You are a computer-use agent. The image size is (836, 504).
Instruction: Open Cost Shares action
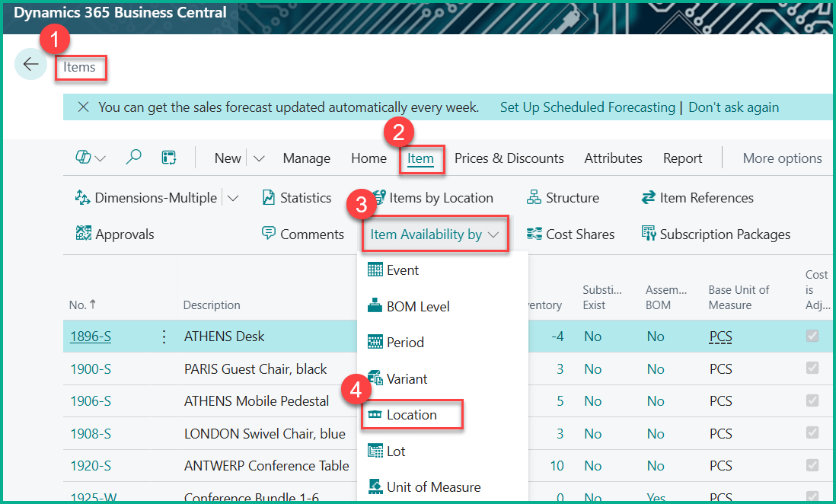click(x=570, y=234)
